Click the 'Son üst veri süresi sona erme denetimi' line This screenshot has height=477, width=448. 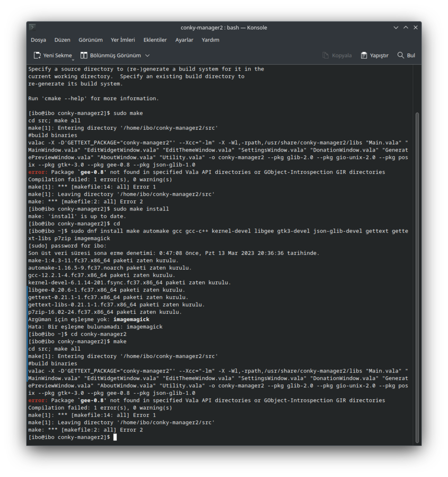(174, 253)
